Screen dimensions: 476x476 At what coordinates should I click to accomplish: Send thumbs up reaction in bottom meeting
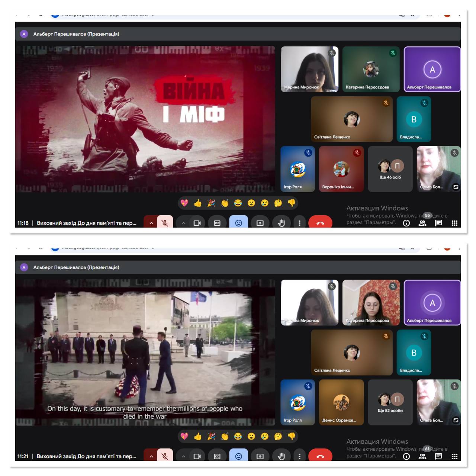198,436
